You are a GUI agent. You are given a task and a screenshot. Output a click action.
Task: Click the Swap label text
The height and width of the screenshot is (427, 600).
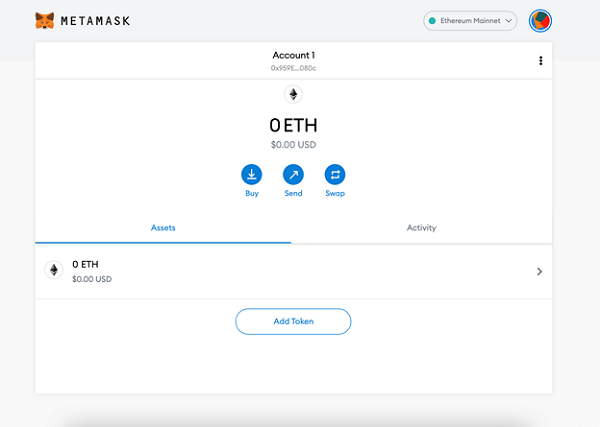pyautogui.click(x=335, y=193)
